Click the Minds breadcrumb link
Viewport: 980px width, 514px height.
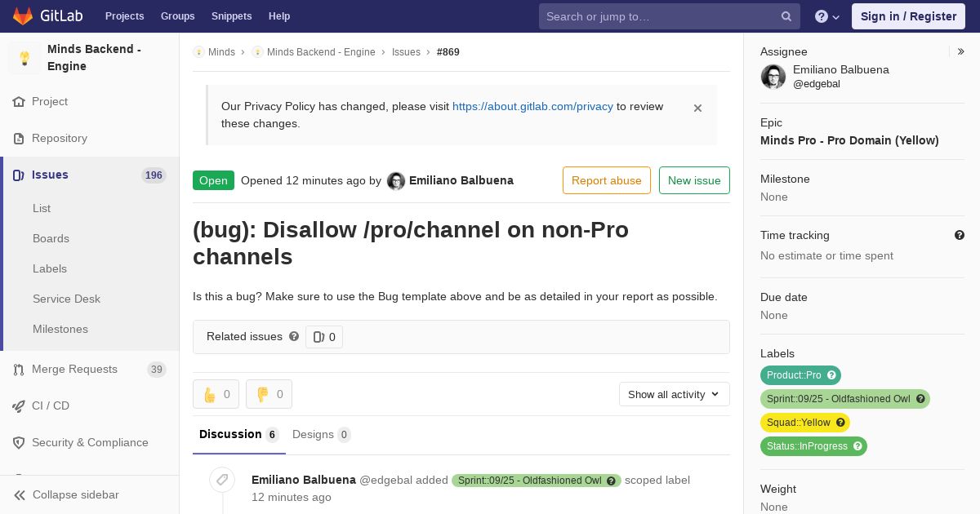point(221,52)
